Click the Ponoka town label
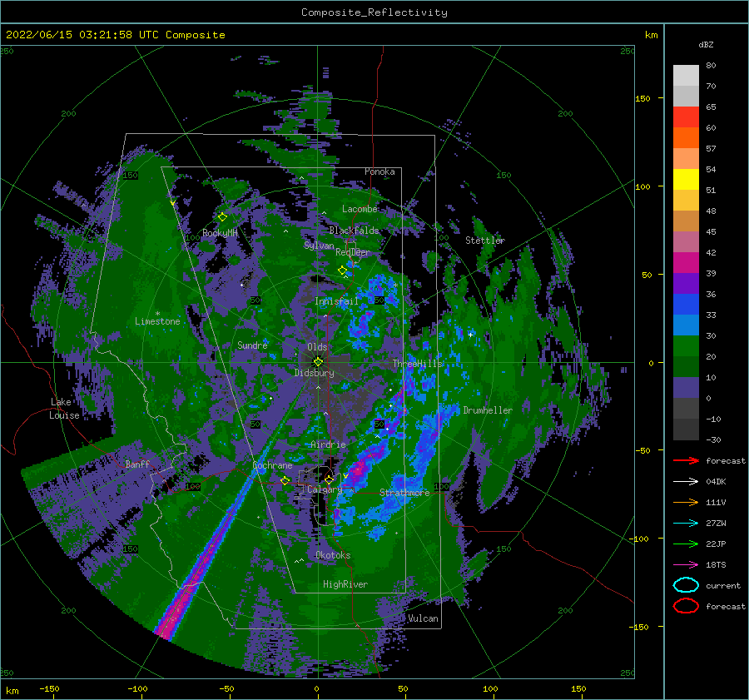 (379, 171)
